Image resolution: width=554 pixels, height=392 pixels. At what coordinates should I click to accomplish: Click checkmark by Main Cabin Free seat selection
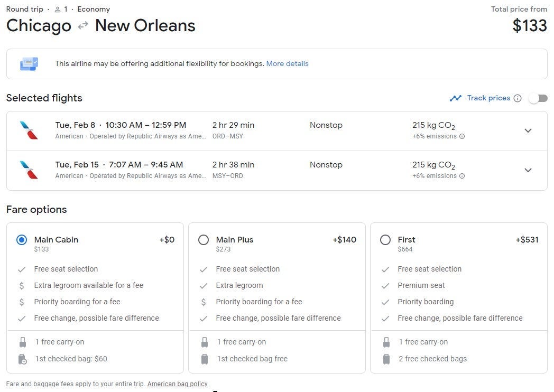point(22,269)
